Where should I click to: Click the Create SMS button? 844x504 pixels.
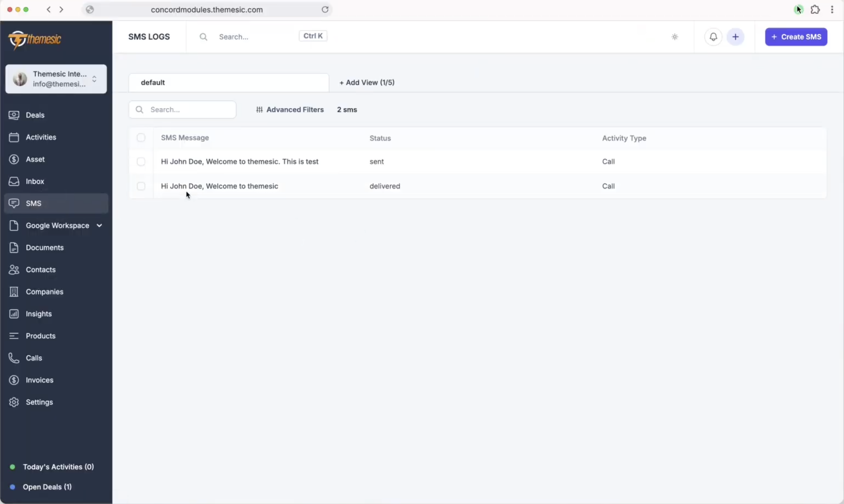tap(796, 37)
